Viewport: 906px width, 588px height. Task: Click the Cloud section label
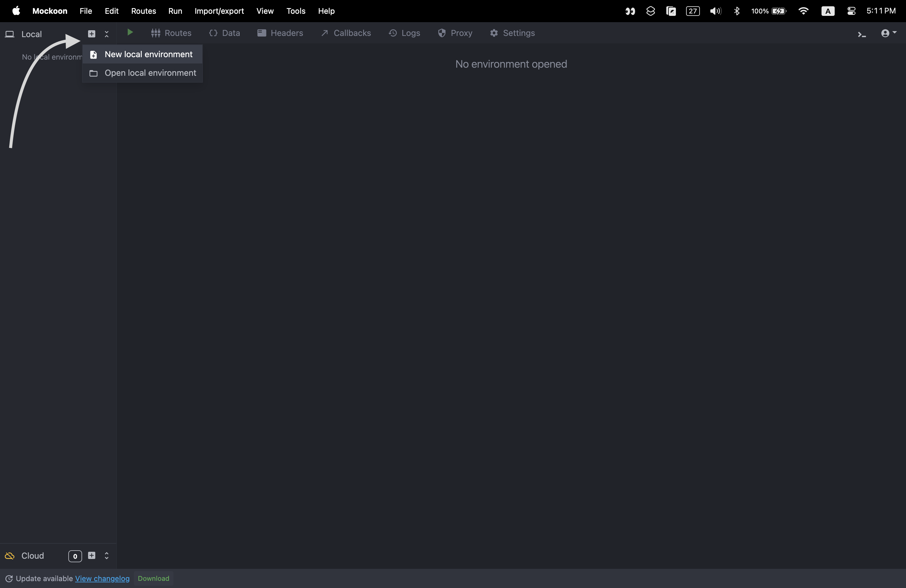click(x=33, y=556)
